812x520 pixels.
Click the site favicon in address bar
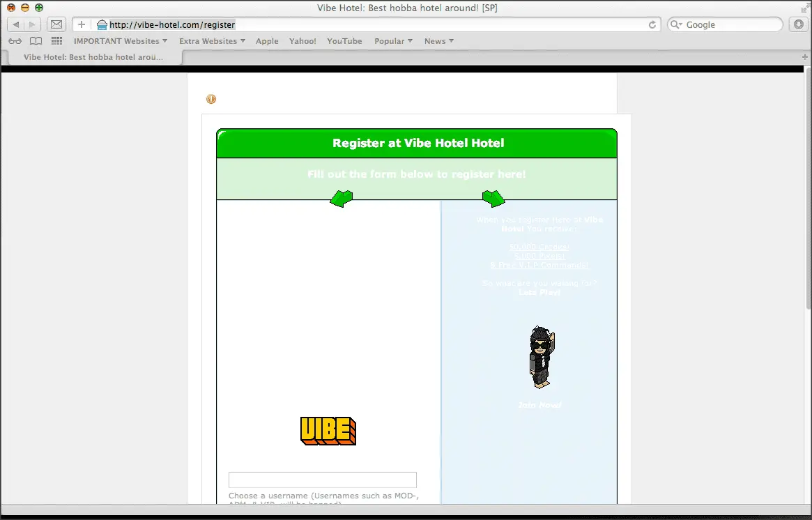coord(102,24)
